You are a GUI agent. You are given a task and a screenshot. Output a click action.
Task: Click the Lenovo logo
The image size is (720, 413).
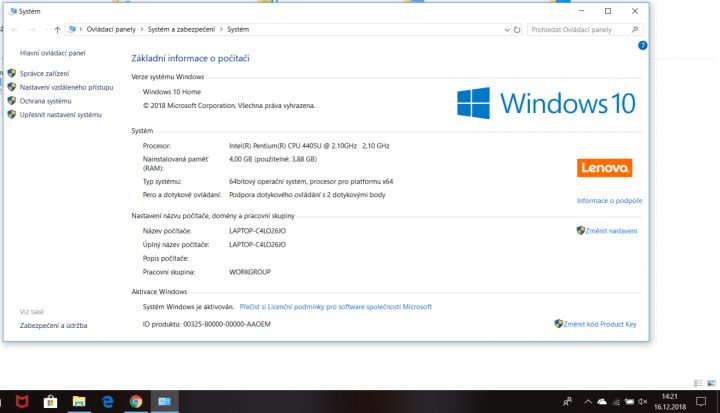pos(604,168)
